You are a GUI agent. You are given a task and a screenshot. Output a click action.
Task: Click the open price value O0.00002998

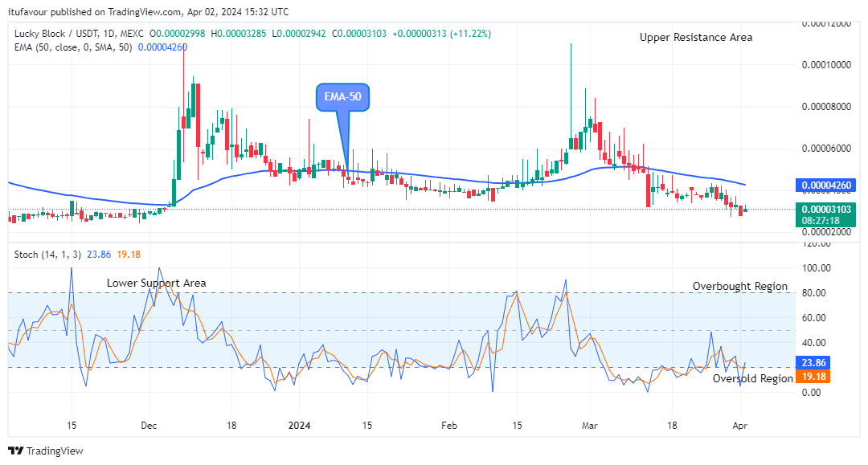pos(177,34)
